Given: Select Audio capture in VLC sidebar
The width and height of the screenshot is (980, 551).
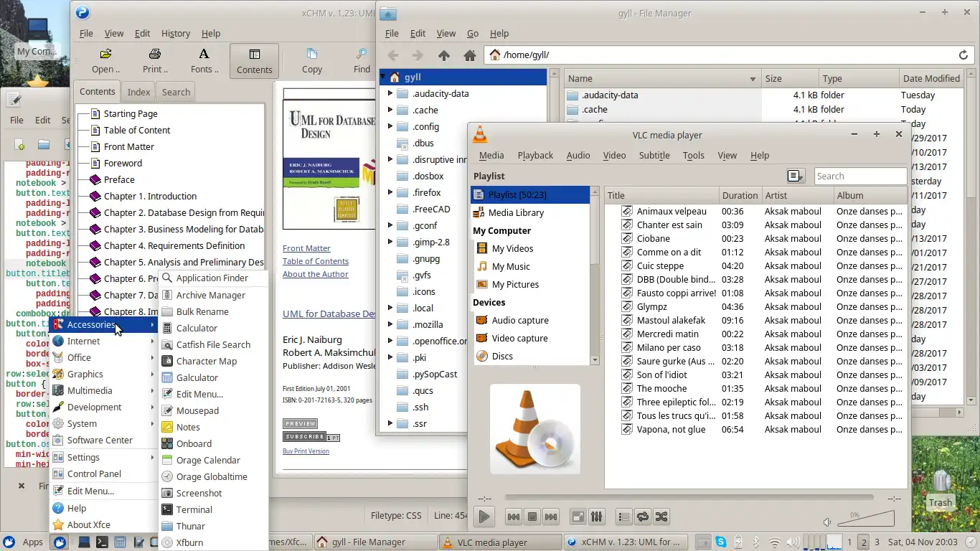Looking at the screenshot, I should tap(530, 320).
